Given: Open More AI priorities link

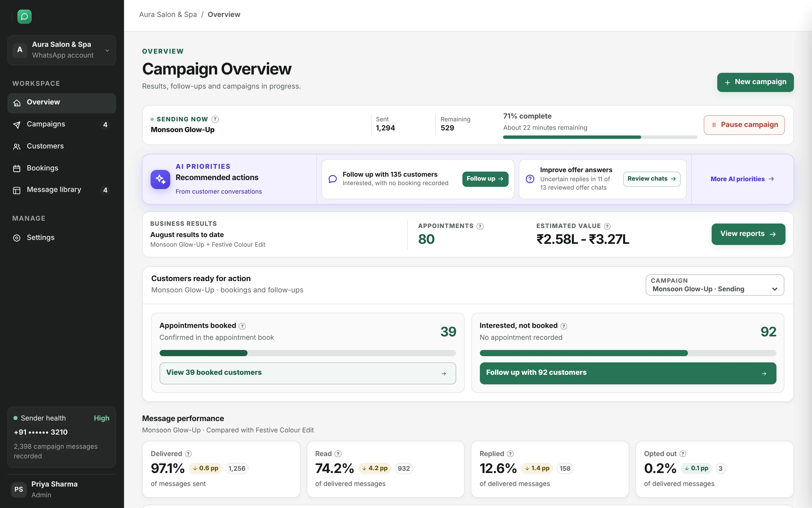Looking at the screenshot, I should tap(742, 179).
